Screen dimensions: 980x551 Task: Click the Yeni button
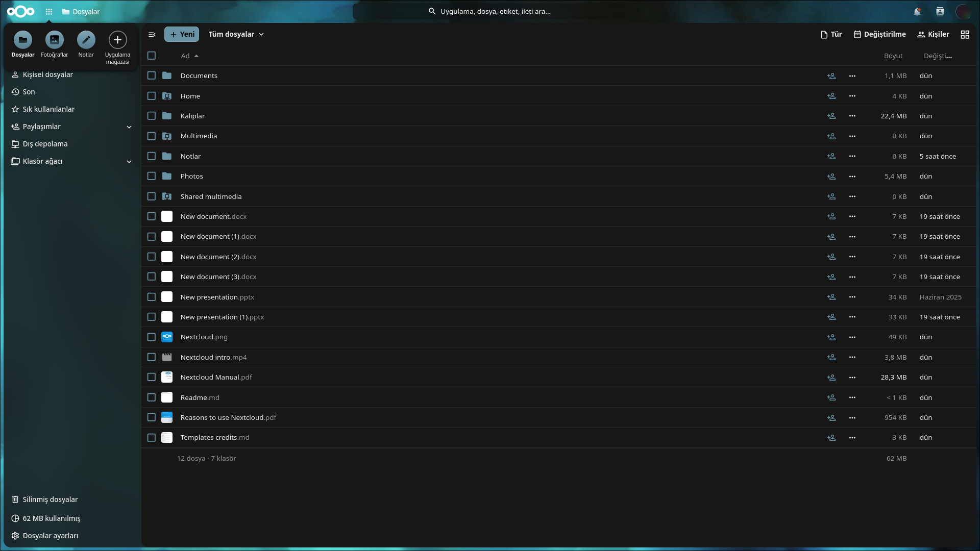(182, 34)
